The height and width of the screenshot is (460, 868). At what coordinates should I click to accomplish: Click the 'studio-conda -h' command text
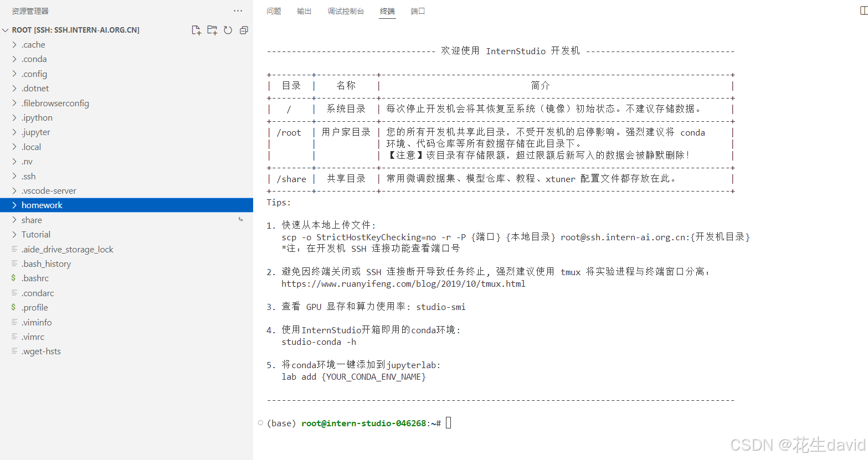319,342
